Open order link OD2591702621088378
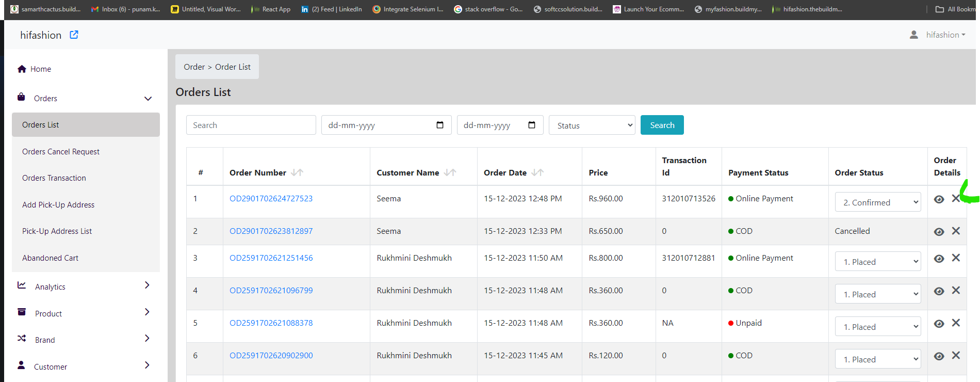The height and width of the screenshot is (382, 980). coord(271,323)
